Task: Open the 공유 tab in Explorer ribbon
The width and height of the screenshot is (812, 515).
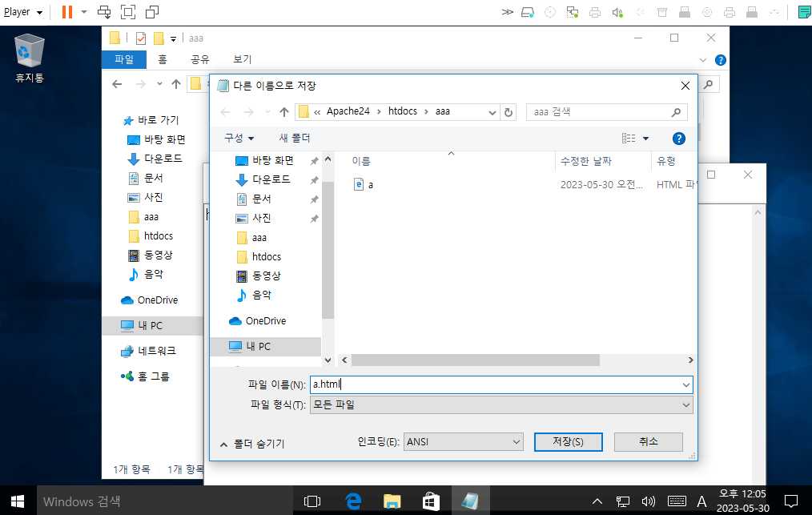Action: (x=200, y=59)
